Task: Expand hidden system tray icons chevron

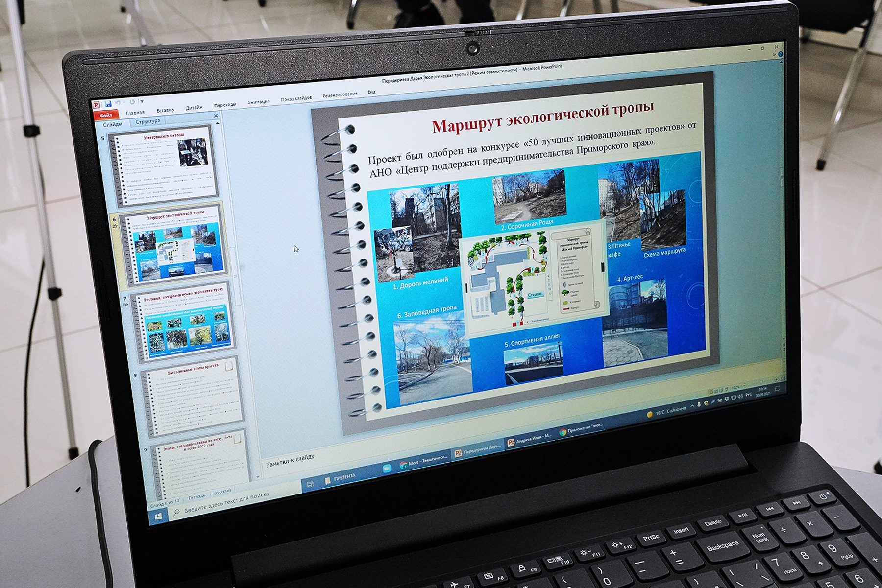Action: tap(692, 406)
